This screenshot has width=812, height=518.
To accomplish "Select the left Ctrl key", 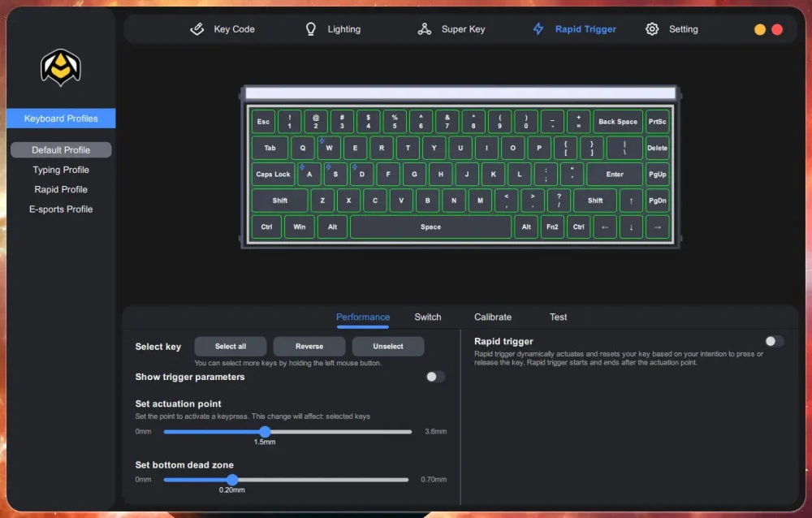I will pos(266,227).
